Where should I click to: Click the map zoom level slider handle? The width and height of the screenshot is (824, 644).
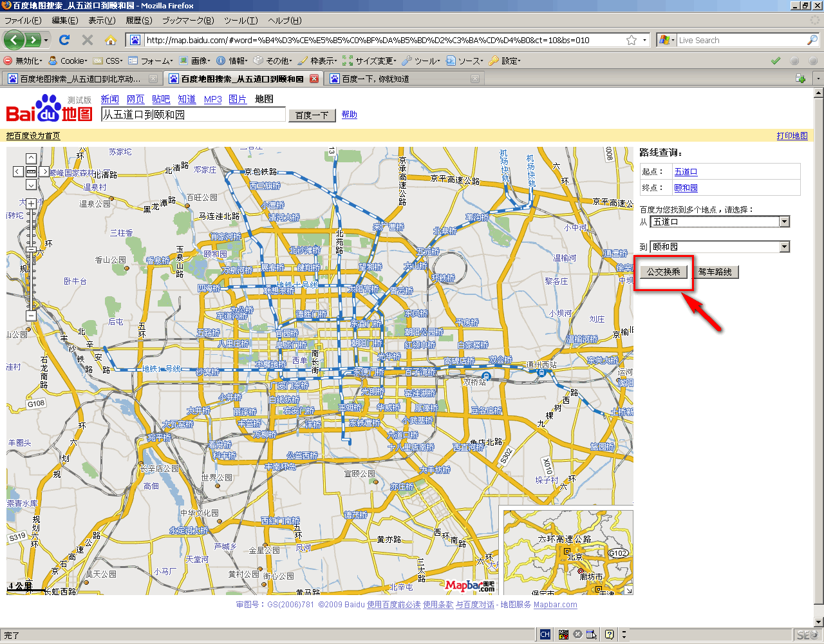point(31,249)
